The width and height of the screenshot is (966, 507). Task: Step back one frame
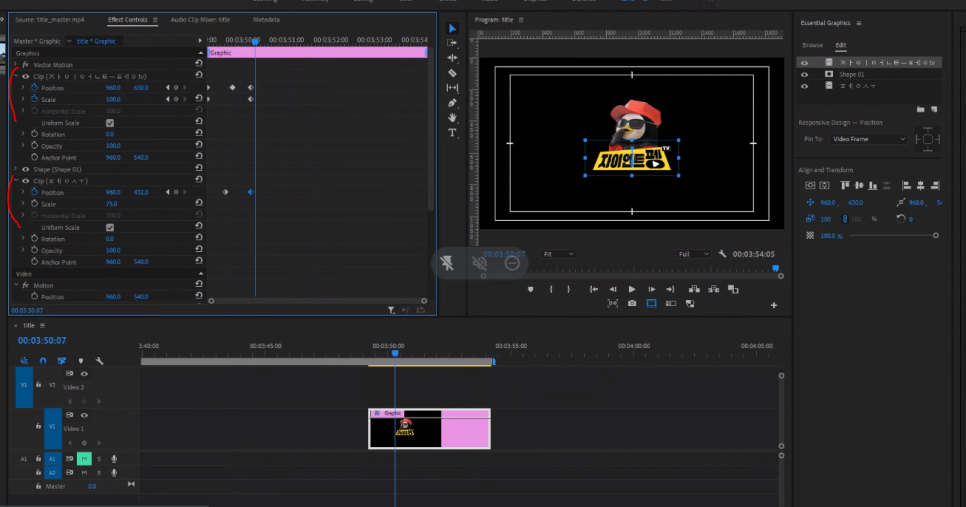(x=613, y=289)
